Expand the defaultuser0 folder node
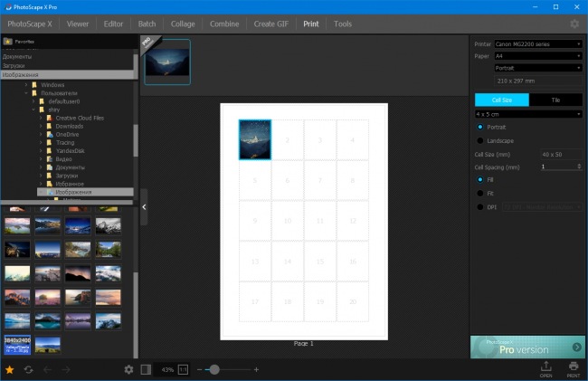 [33, 101]
